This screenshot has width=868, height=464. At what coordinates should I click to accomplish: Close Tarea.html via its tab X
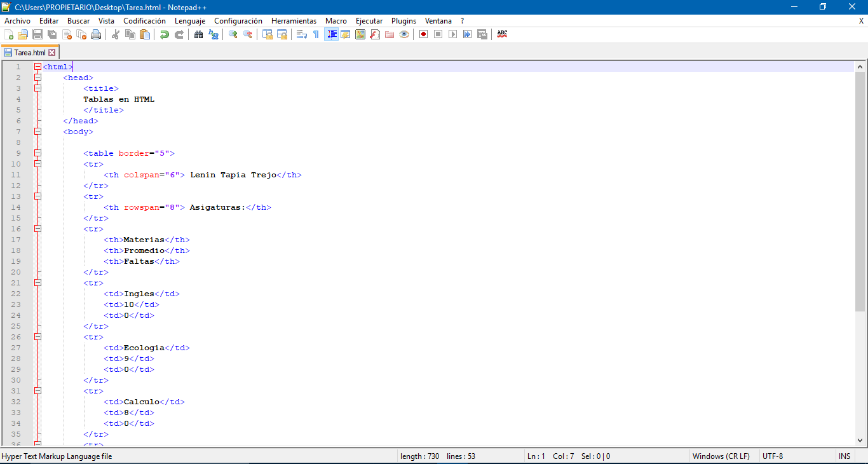point(50,52)
